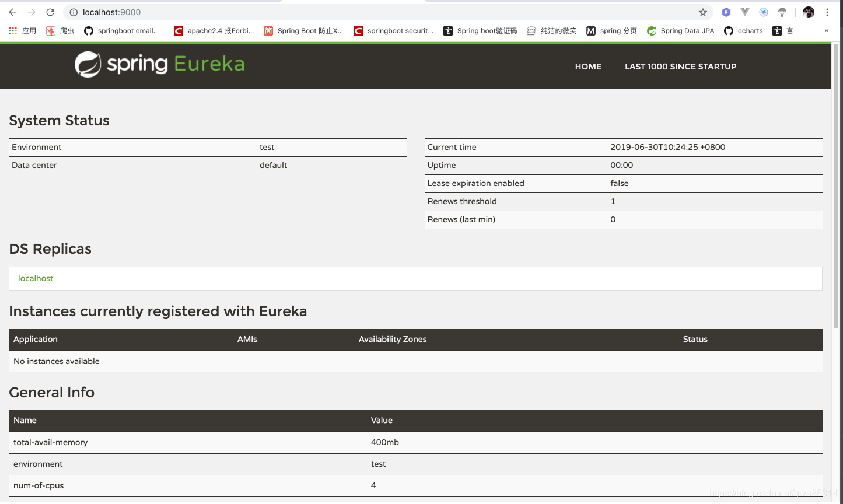Viewport: 843px width, 504px height.
Task: Click the num-of-cpus row name
Action: click(39, 485)
